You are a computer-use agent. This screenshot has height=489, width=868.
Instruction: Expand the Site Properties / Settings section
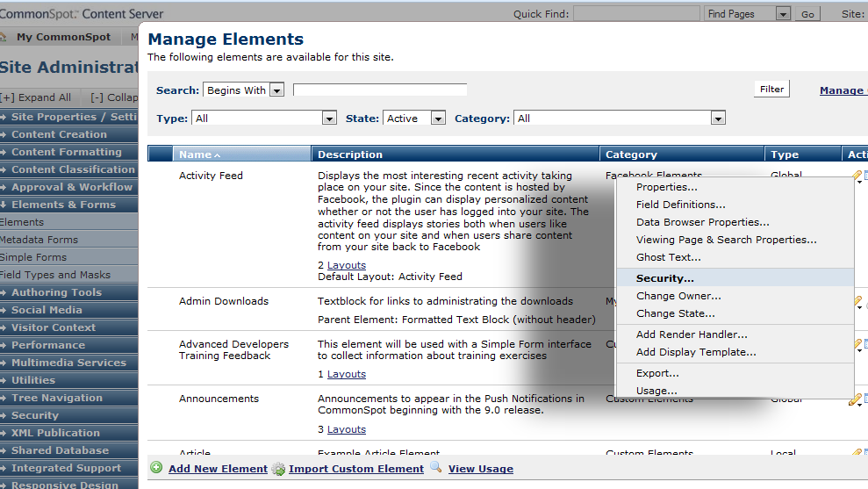click(x=68, y=117)
